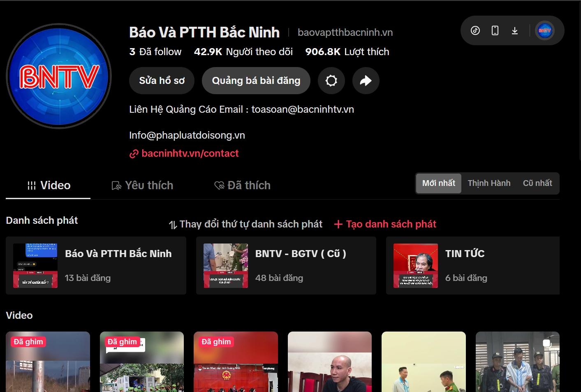Click the TikTok coin icon in top bar
The height and width of the screenshot is (392, 581).
tap(475, 30)
